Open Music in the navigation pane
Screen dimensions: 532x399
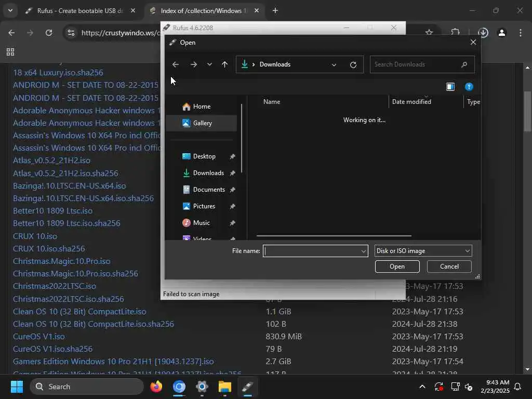[201, 223]
